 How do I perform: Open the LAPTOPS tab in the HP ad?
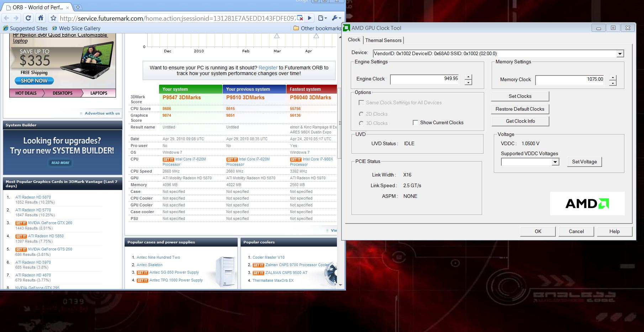(x=99, y=93)
